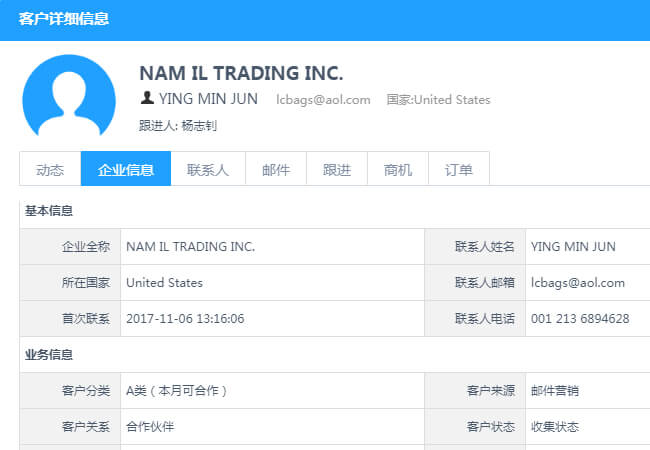Click the contact person icon beside YING MIN JUN

pos(147,98)
